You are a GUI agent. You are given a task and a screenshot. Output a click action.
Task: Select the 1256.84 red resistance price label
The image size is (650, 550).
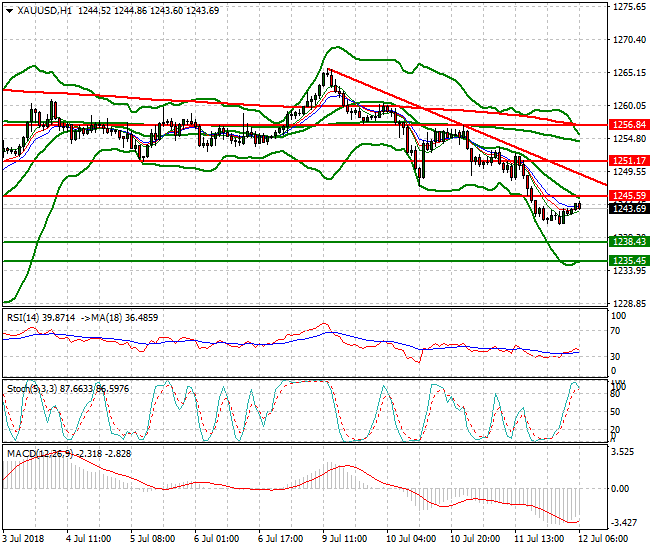[628, 125]
